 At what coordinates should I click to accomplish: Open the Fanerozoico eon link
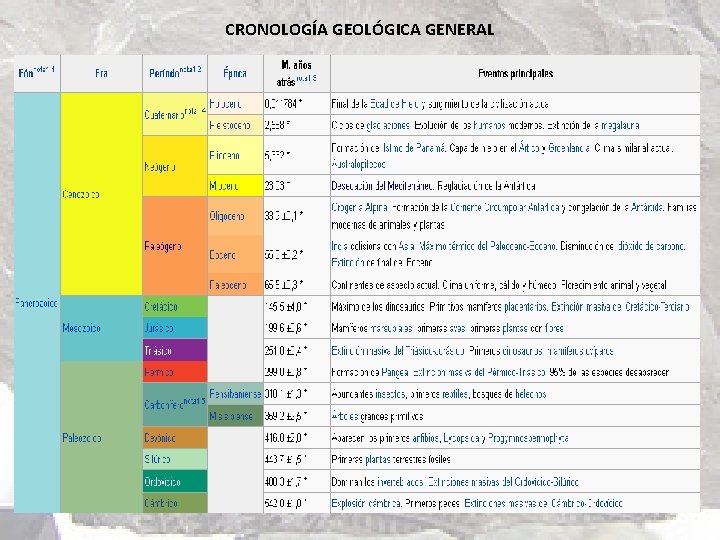(36, 303)
